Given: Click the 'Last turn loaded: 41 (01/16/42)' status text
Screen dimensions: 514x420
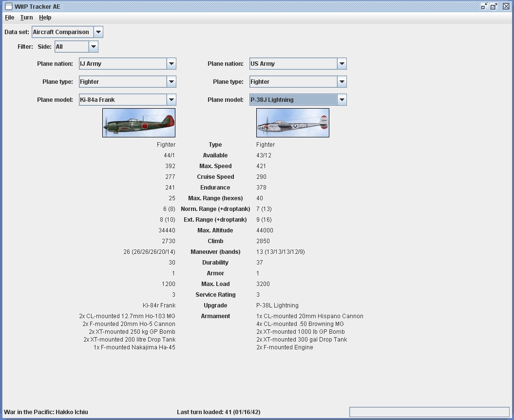Looking at the screenshot, I should coord(219,412).
